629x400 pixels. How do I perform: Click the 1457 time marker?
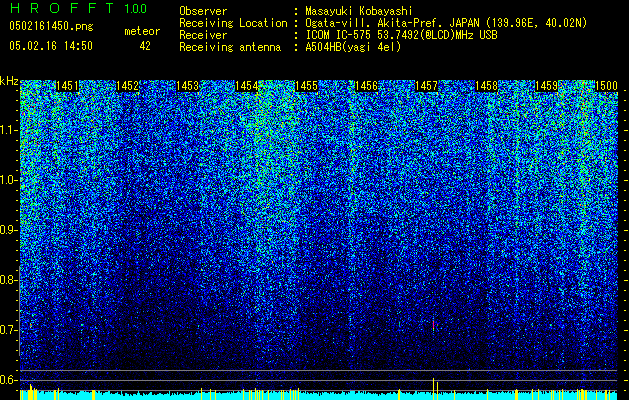pyautogui.click(x=426, y=86)
